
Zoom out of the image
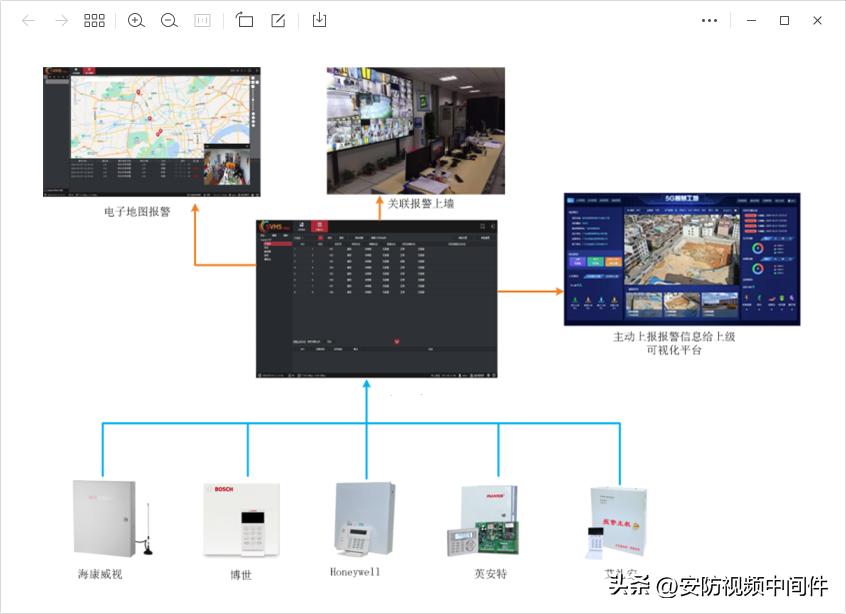pos(168,20)
